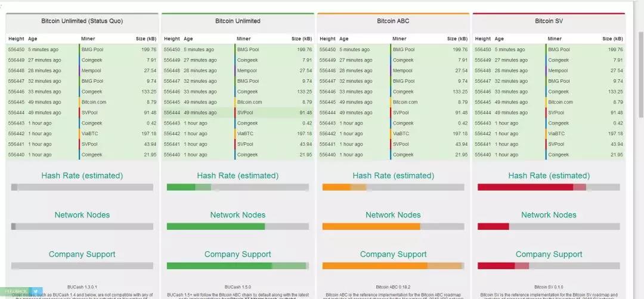Click block height 556449 in Status Quo table
644x299 pixels.
coord(16,60)
